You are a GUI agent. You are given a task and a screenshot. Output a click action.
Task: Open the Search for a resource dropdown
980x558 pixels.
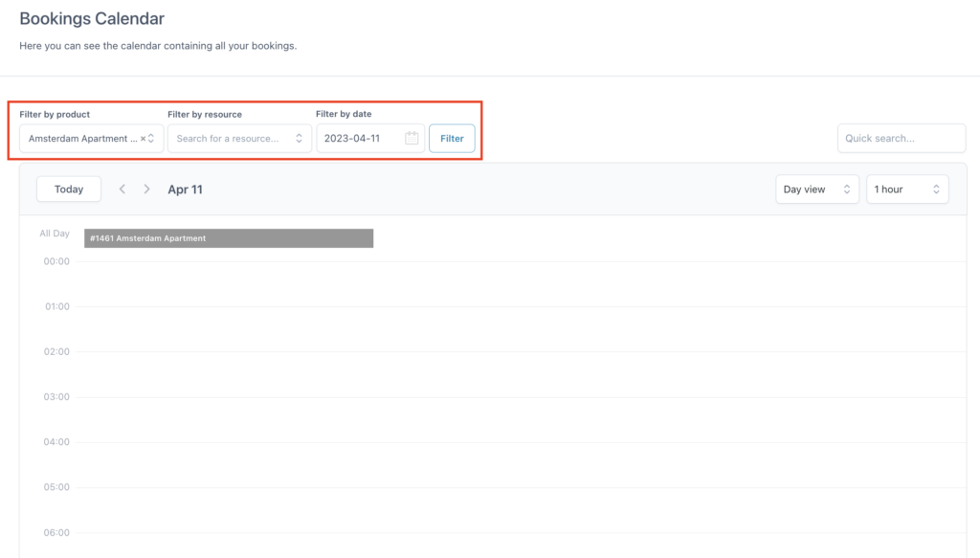[x=239, y=138]
